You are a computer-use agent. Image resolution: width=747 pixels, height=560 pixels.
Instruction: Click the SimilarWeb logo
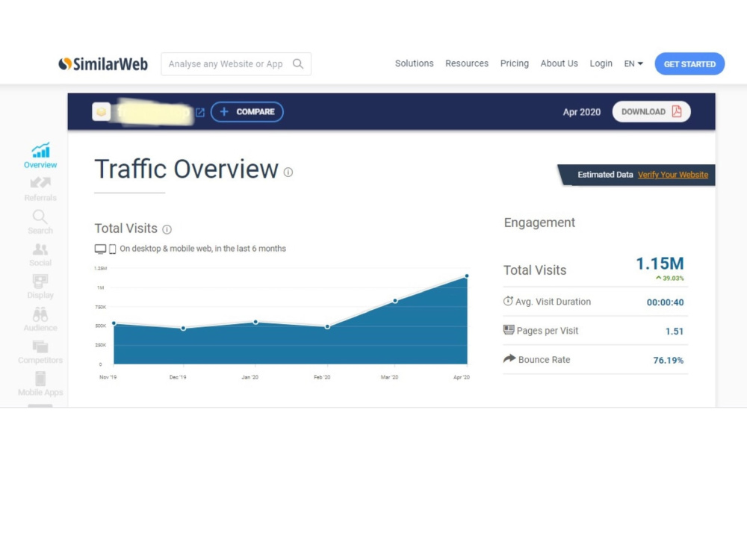pyautogui.click(x=103, y=63)
